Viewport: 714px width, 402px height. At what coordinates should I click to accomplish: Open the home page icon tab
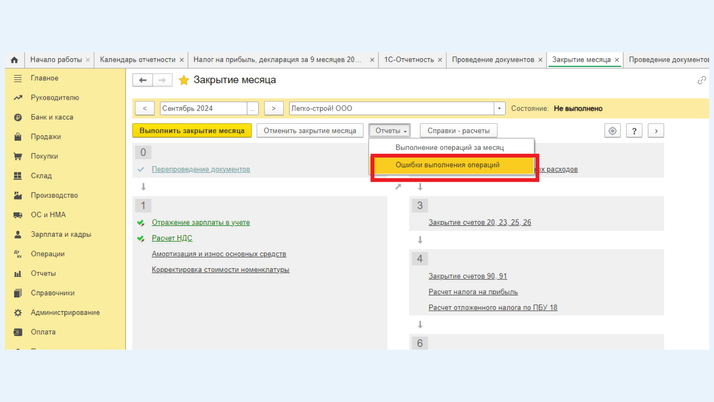14,60
